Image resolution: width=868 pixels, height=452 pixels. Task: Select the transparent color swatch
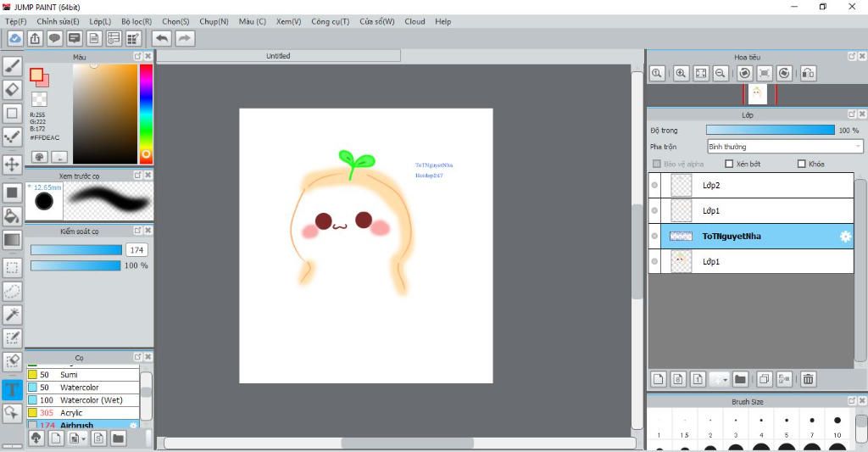pos(39,99)
